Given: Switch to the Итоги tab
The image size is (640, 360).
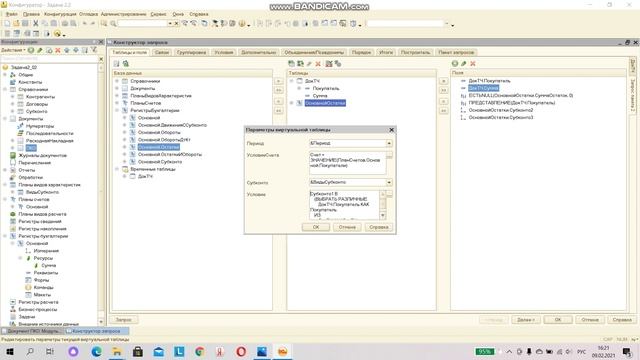Looking at the screenshot, I should tap(386, 52).
